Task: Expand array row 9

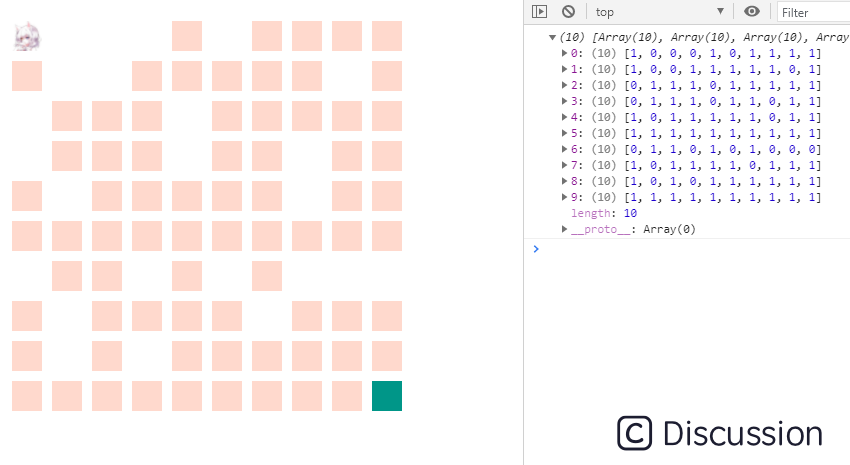Action: pyautogui.click(x=564, y=197)
